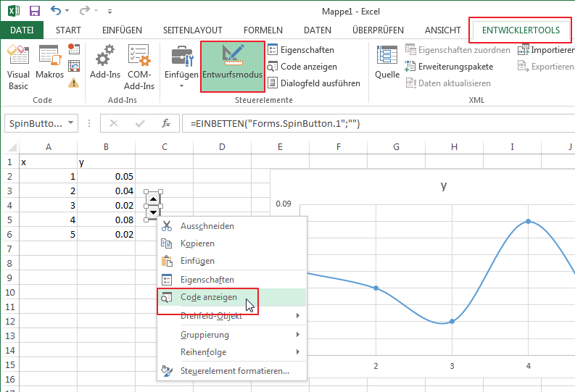The width and height of the screenshot is (575, 392).
Task: Click cell A6 containing 5
Action: pos(49,235)
